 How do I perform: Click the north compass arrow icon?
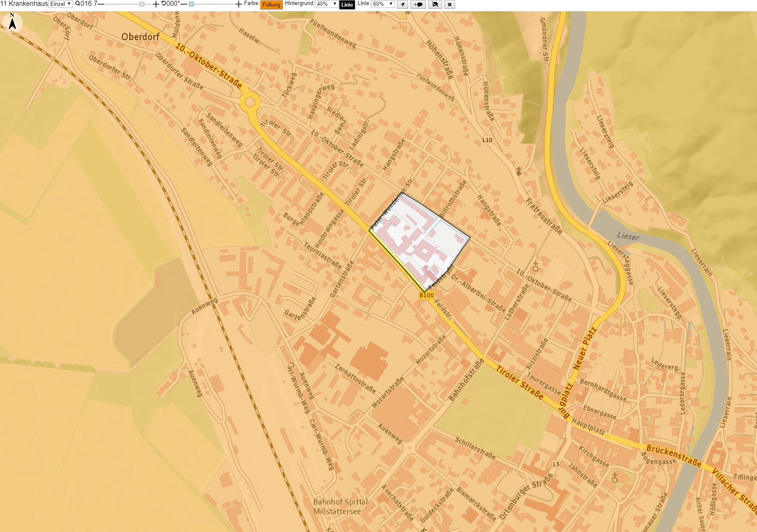click(x=12, y=22)
